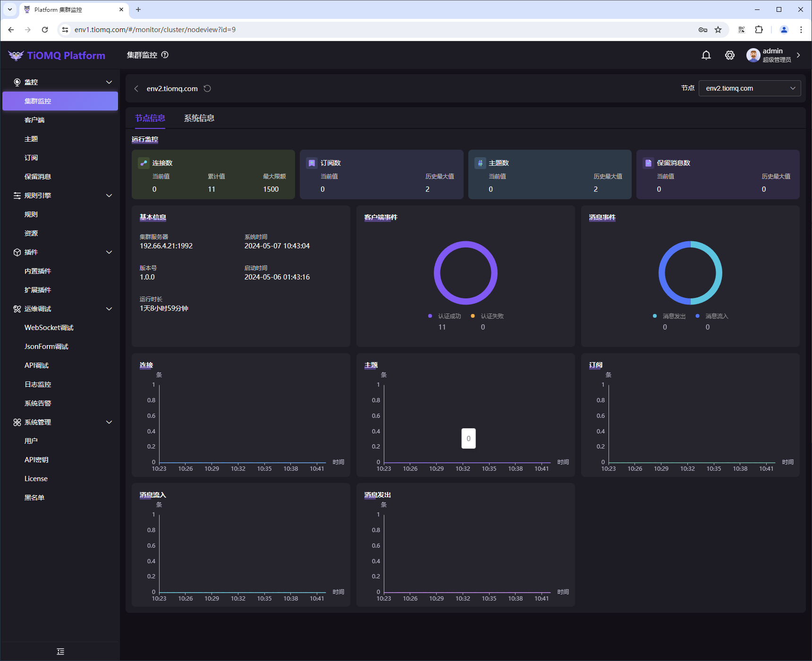
Task: Reload the page in browser toolbar
Action: pyautogui.click(x=45, y=30)
